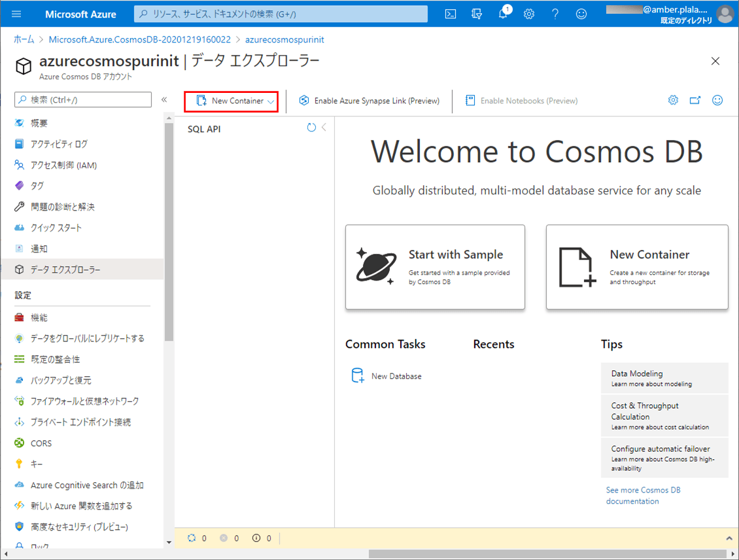Click the document-plus icon on the New Container card
Image resolution: width=739 pixels, height=560 pixels.
tap(577, 268)
